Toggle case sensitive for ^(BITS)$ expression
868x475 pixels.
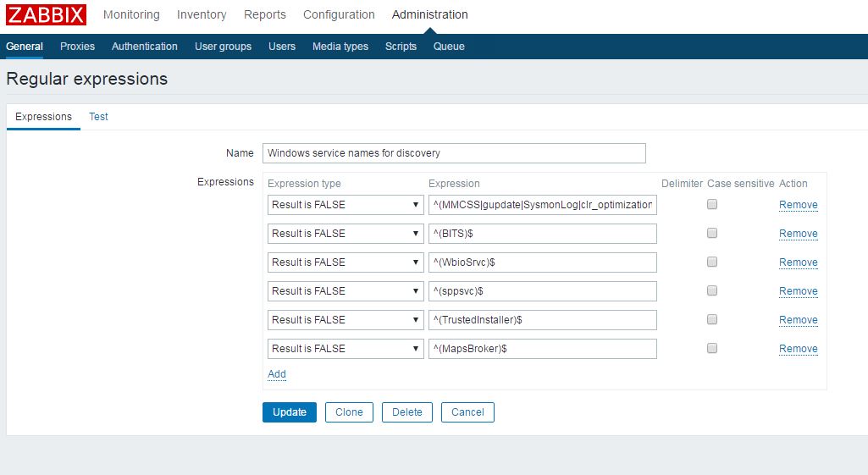[712, 234]
